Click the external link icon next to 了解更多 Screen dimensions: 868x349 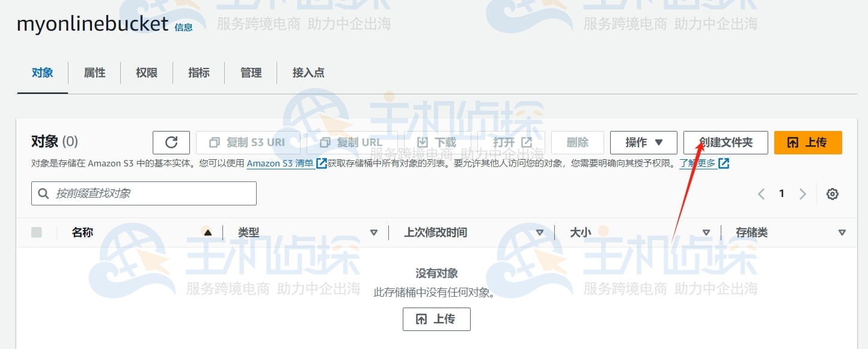click(x=724, y=163)
